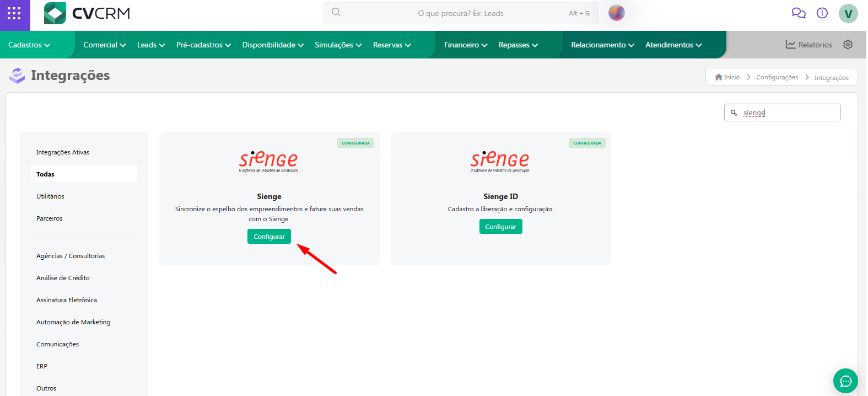Viewport: 868px width, 396px height.
Task: Go to Configurações breadcrumb
Action: coord(777,77)
